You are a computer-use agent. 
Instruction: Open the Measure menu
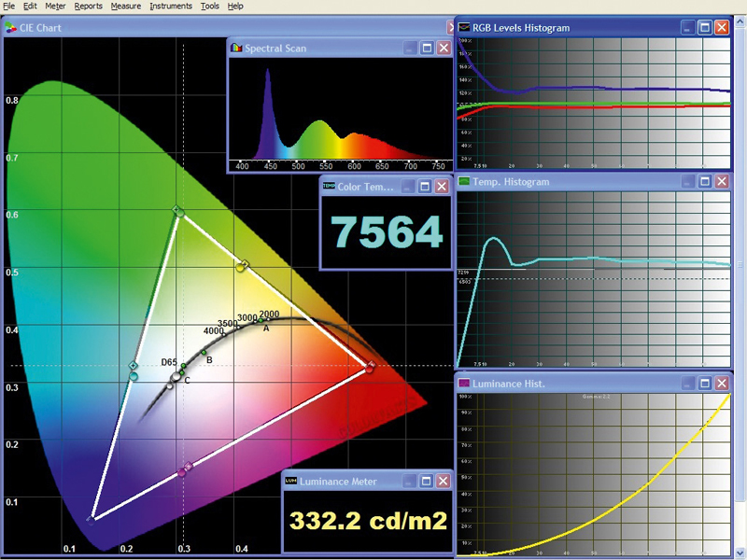pyautogui.click(x=126, y=7)
